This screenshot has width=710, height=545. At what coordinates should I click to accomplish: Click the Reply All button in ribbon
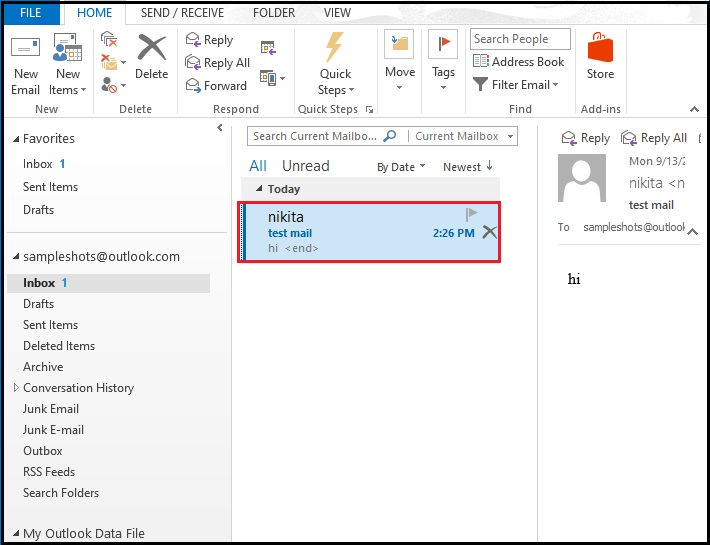pyautogui.click(x=217, y=63)
